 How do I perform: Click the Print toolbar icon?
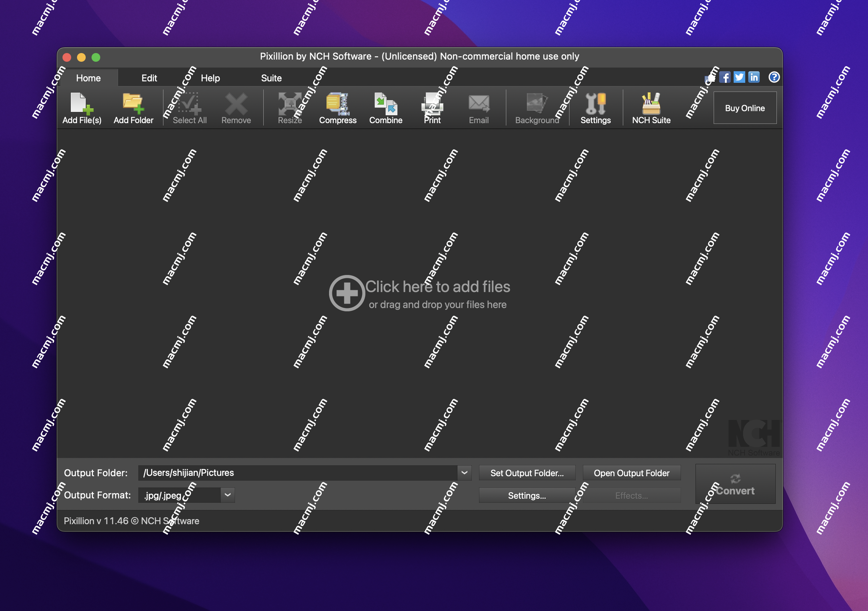[432, 104]
